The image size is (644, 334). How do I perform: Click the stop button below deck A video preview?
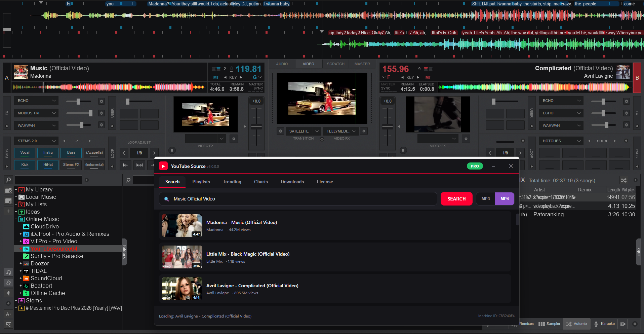[x=172, y=150]
